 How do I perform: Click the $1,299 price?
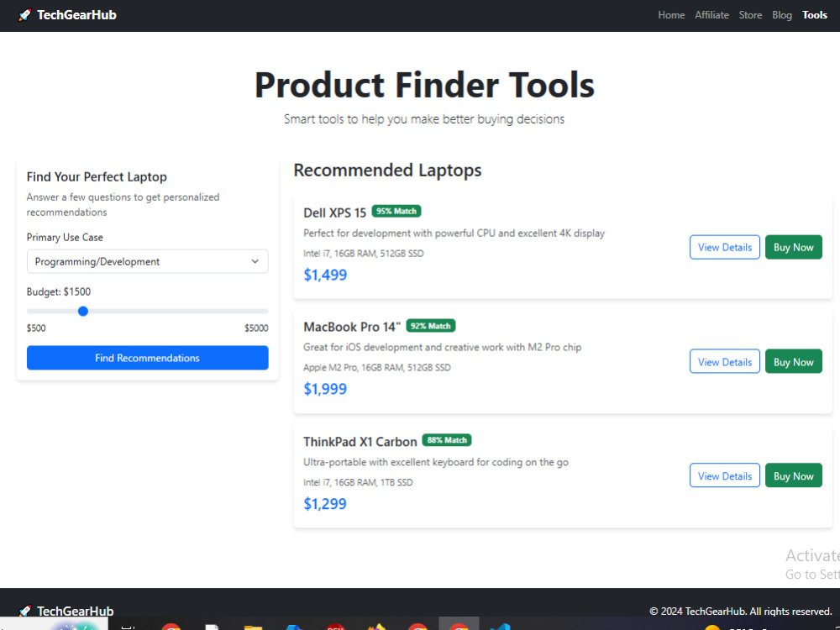325,503
